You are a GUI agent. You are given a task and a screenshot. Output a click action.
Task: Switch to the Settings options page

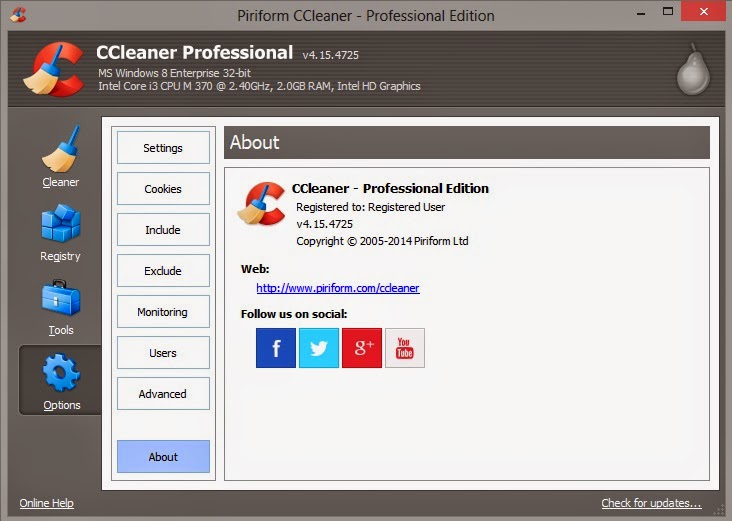tap(163, 148)
